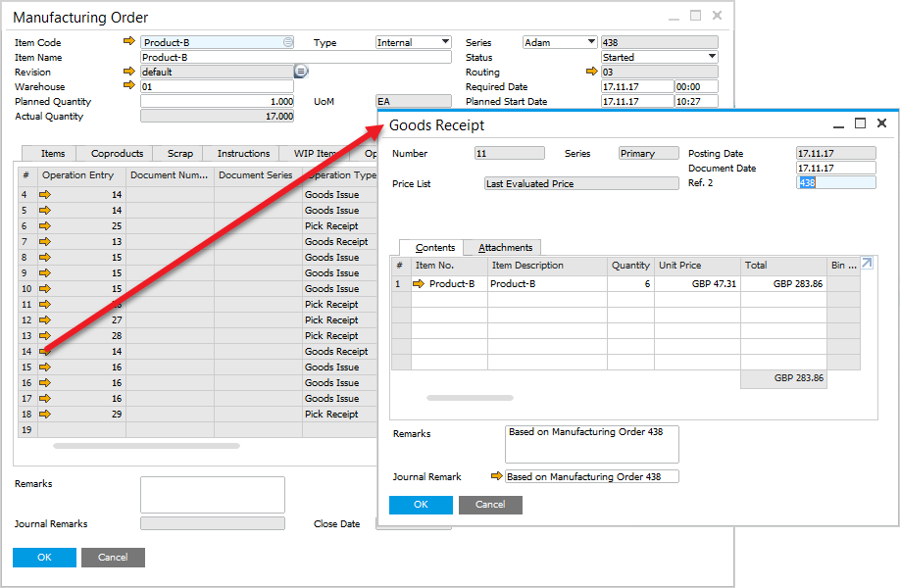Image resolution: width=900 pixels, height=588 pixels.
Task: Open the Series dropdown showing Adam
Action: [592, 41]
